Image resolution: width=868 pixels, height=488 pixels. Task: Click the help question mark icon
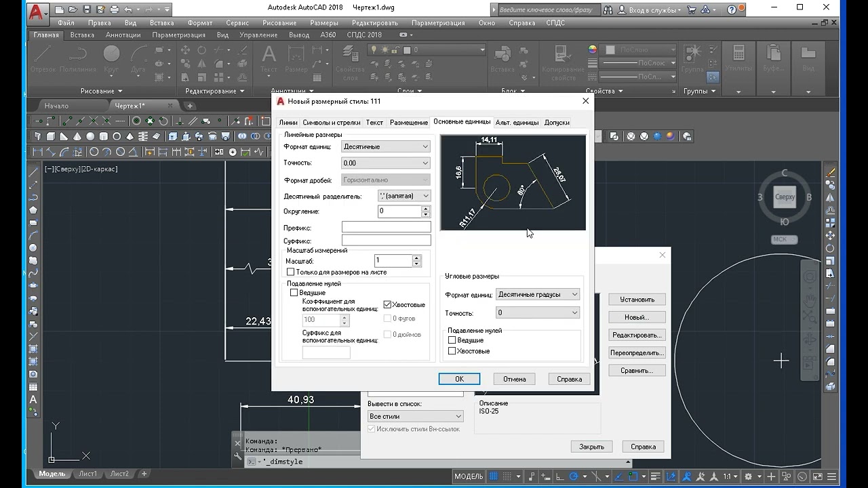pos(732,10)
